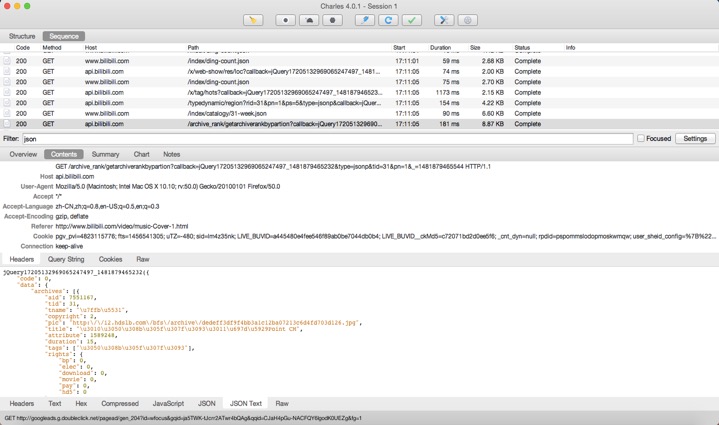
Task: Enable the Focused checkbox
Action: click(641, 138)
